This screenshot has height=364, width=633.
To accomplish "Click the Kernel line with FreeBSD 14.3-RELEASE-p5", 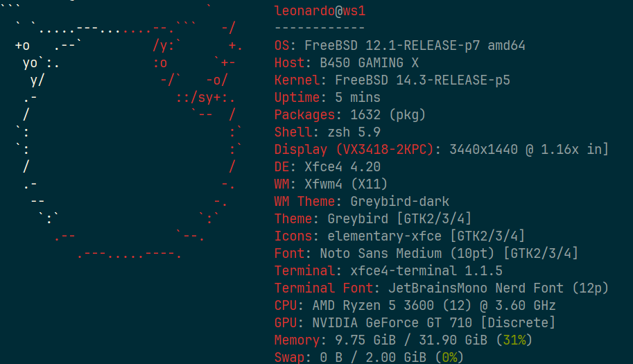I will point(392,80).
